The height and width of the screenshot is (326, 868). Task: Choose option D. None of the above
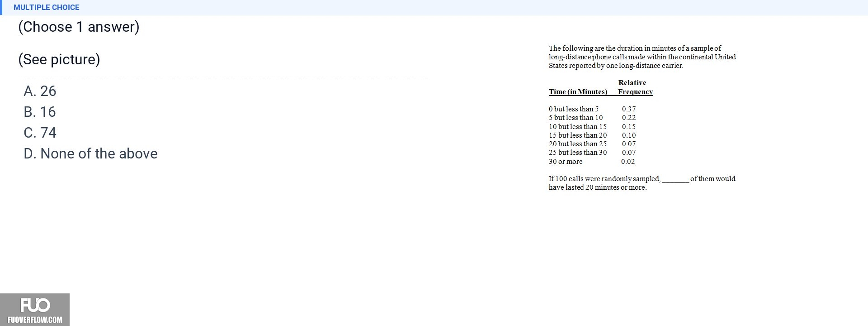coord(90,153)
